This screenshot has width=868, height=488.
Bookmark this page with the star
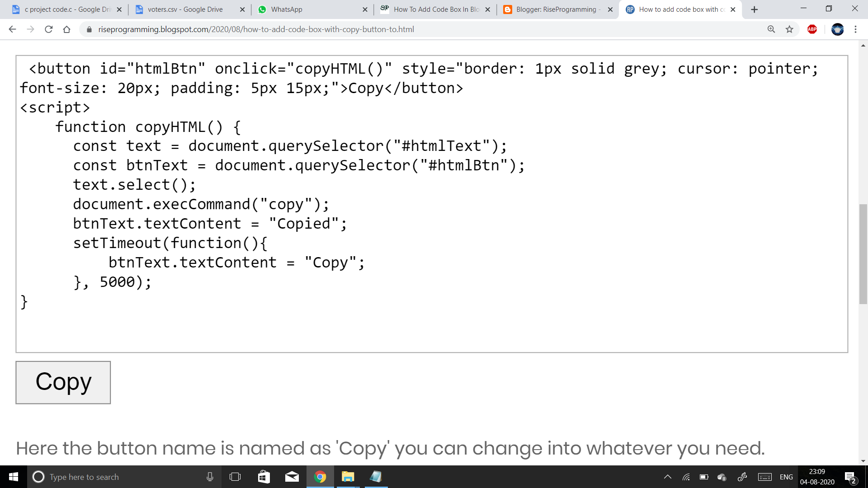[789, 29]
